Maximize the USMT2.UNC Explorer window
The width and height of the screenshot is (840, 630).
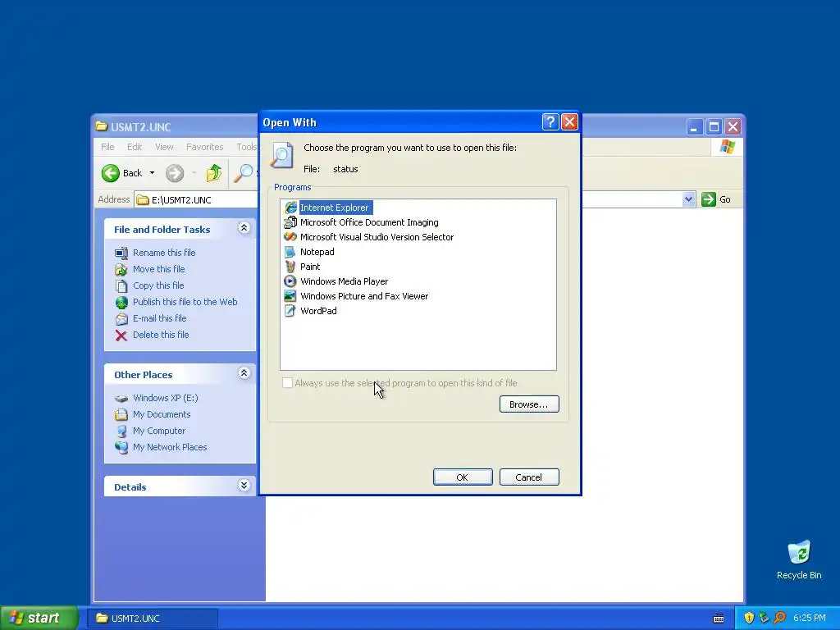click(714, 127)
